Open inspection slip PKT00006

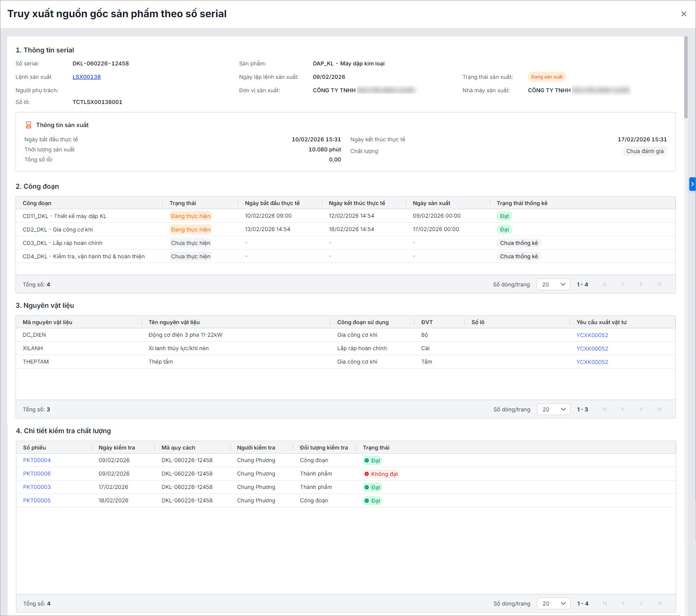pos(37,473)
